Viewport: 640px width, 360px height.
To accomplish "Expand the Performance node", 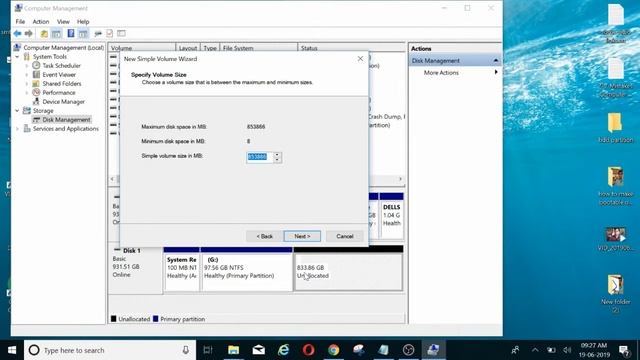I will click(27, 93).
